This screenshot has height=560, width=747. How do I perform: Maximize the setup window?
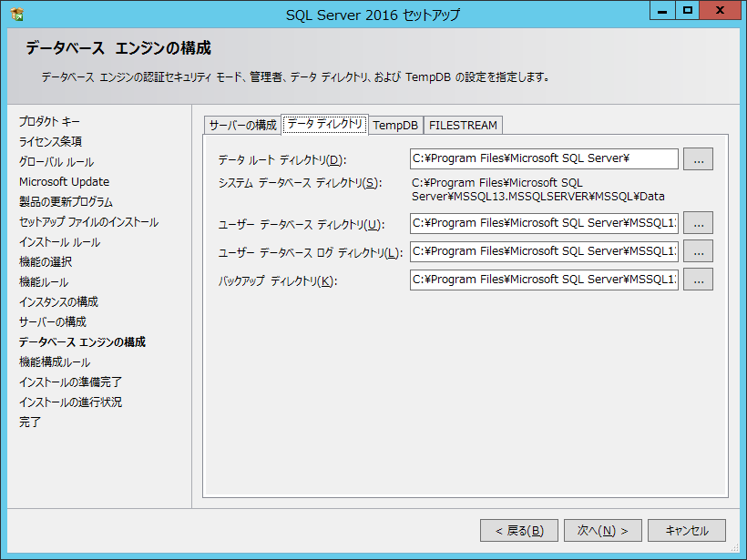click(688, 10)
